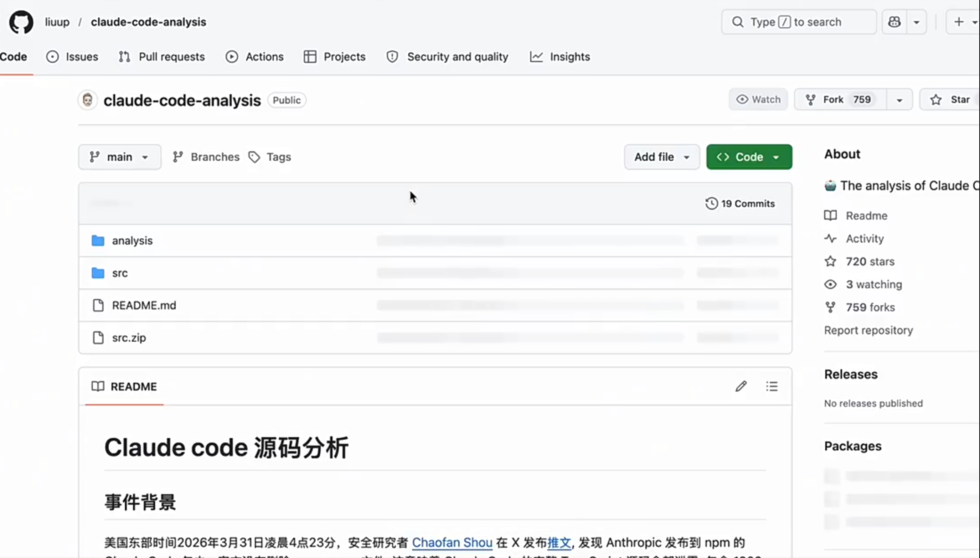This screenshot has width=980, height=558.
Task: Click the plus create-new button
Action: coord(959,22)
